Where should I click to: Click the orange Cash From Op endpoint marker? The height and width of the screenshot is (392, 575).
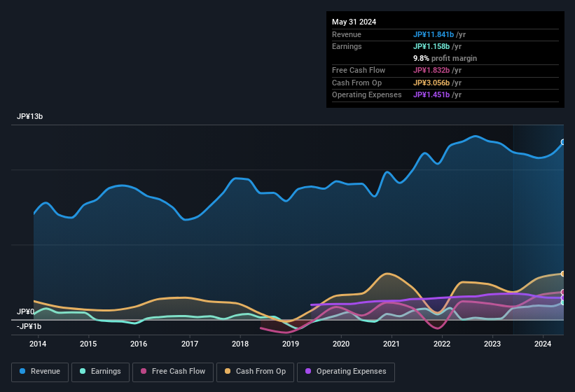click(563, 274)
